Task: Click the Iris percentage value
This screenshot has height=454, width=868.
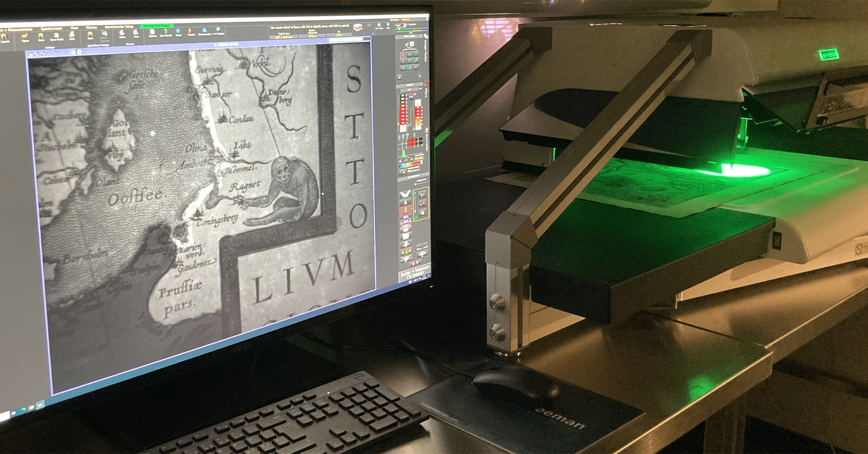Action: pos(339,35)
